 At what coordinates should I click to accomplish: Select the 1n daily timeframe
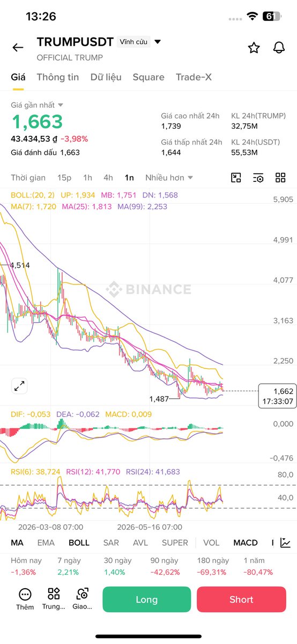tap(129, 178)
